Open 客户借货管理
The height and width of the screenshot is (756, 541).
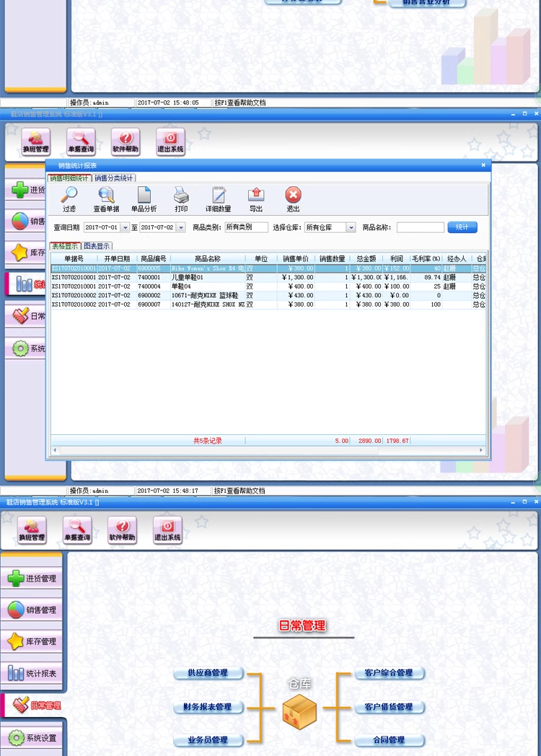click(x=389, y=707)
